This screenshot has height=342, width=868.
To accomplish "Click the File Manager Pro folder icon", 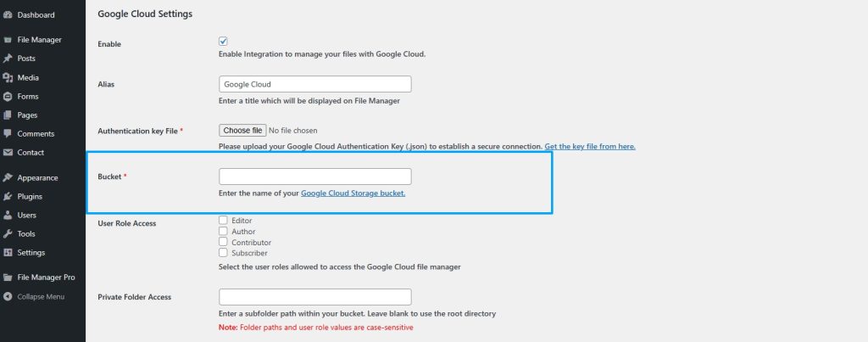I will (8, 278).
